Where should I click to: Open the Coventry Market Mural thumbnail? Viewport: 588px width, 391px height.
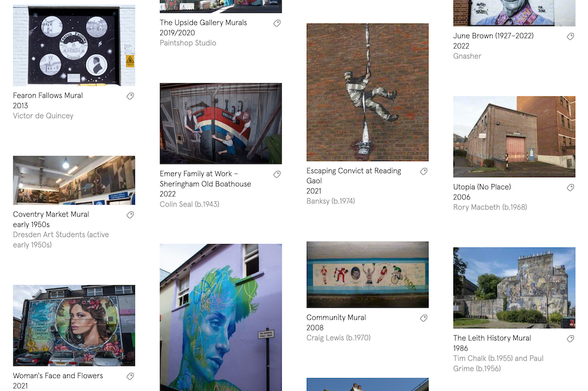click(74, 181)
